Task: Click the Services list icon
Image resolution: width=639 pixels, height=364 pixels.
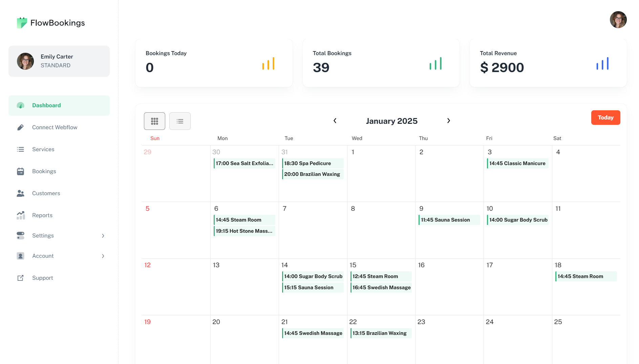Action: [20, 149]
